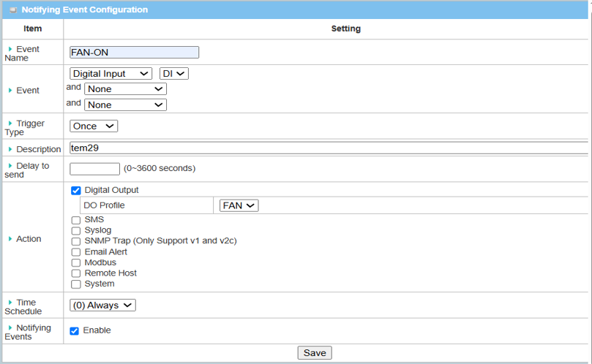
Task: Check the System action checkbox
Action: tap(76, 284)
